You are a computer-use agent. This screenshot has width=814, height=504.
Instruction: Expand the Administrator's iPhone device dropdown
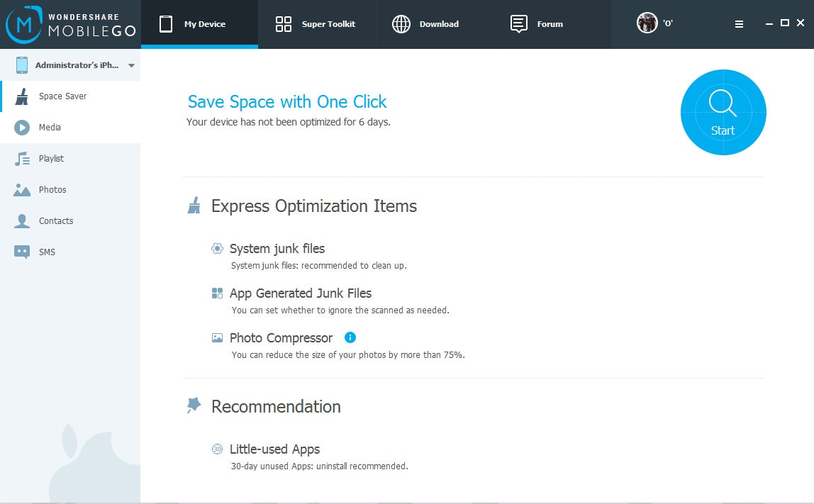pos(131,65)
